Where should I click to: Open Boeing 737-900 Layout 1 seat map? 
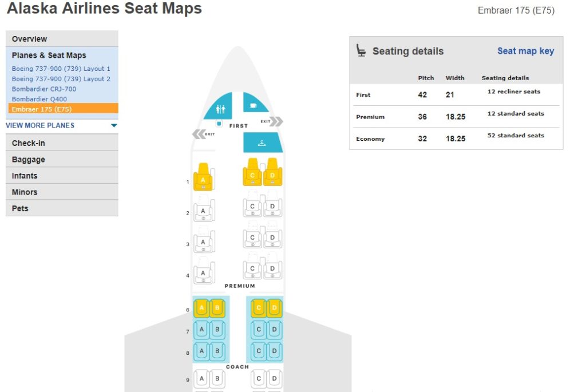click(61, 69)
